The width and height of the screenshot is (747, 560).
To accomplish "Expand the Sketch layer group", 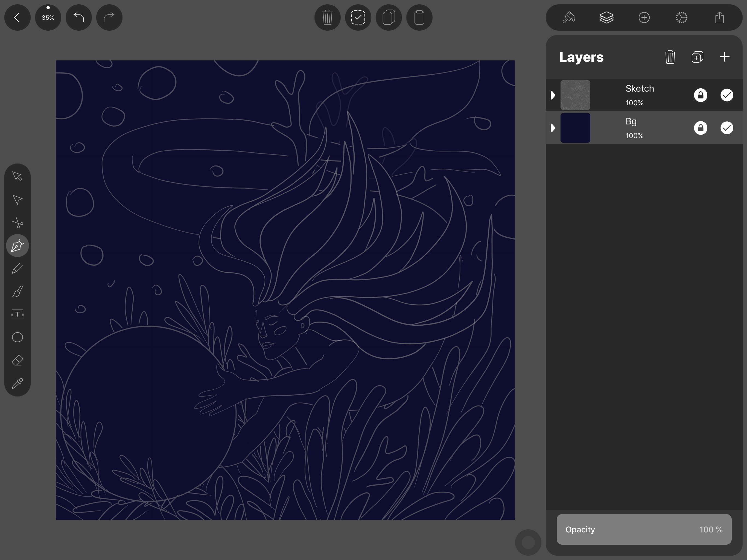I will [x=552, y=95].
